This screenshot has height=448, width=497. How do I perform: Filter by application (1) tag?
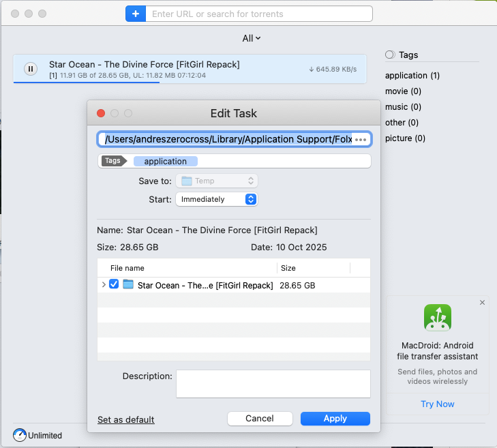coord(412,76)
